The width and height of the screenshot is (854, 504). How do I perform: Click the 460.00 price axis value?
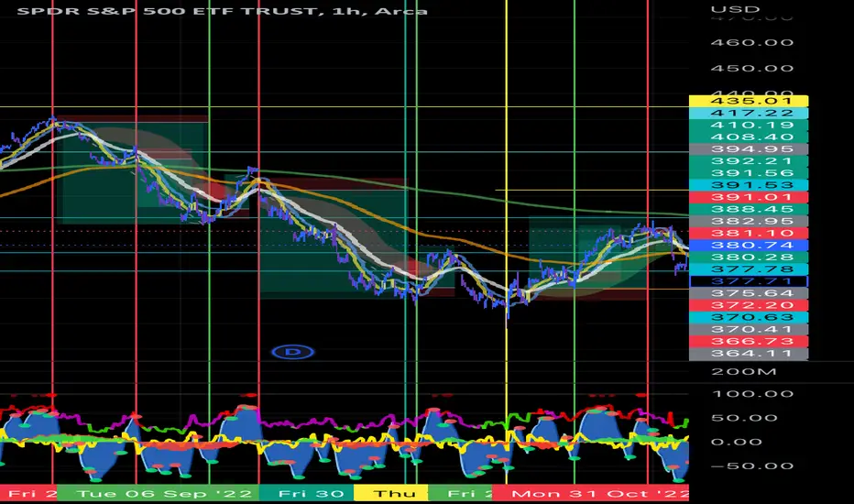pos(751,42)
